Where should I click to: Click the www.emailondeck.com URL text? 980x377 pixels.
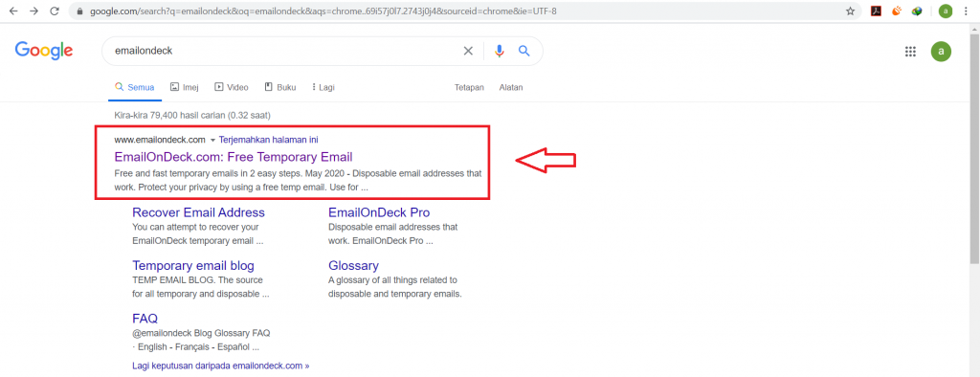pyautogui.click(x=160, y=140)
